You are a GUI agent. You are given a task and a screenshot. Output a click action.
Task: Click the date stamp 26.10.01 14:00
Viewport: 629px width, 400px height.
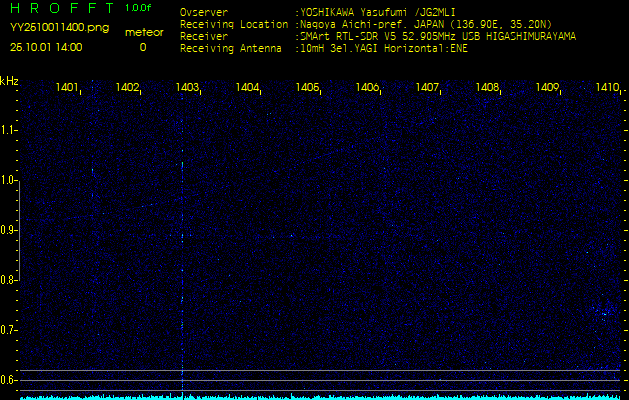[x=46, y=47]
